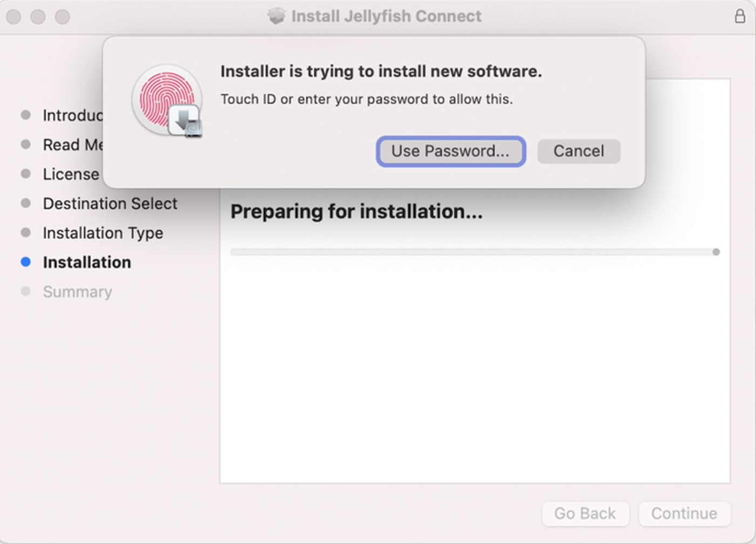
Task: Cancel the authentication prompt
Action: [578, 151]
